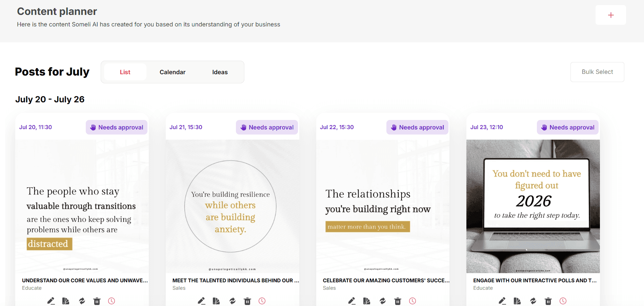Edit the Jul 22 post with pencil icon
This screenshot has height=306, width=644.
[352, 301]
